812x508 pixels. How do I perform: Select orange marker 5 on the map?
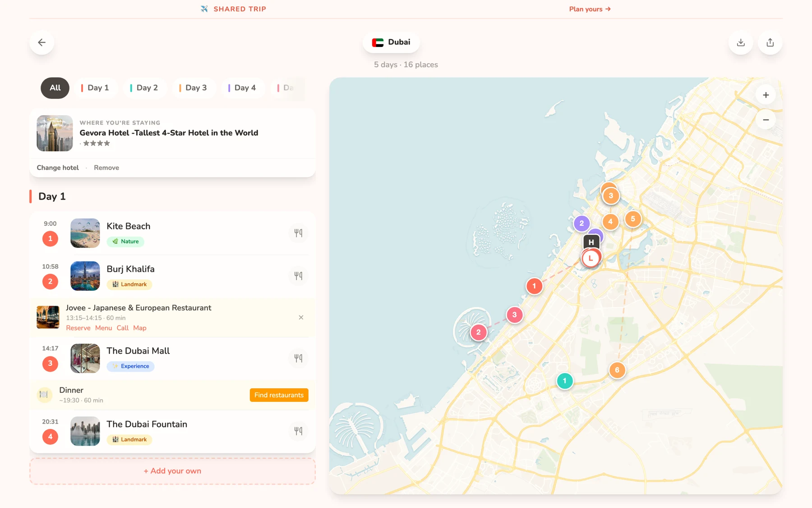pyautogui.click(x=632, y=219)
